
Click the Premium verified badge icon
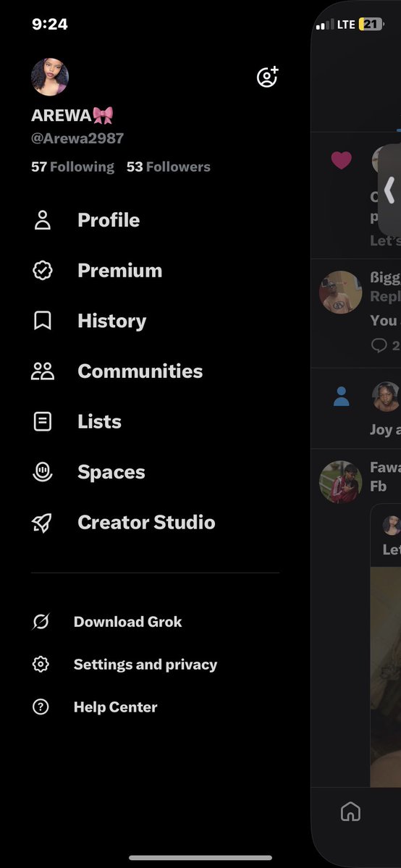tap(43, 270)
